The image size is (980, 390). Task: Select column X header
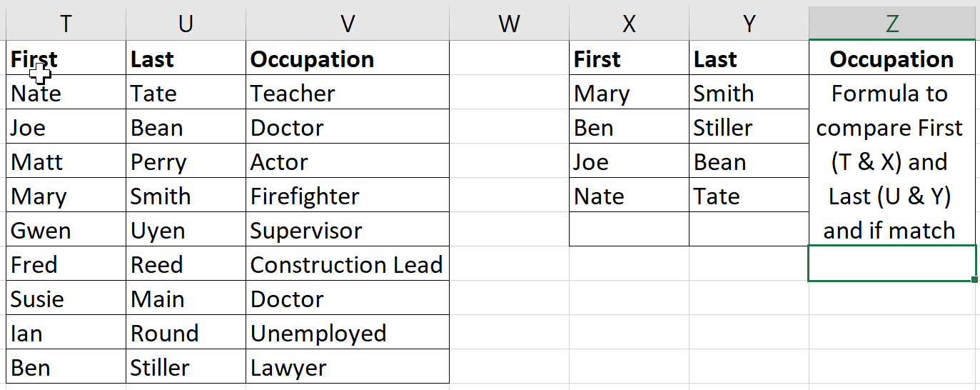[629, 23]
